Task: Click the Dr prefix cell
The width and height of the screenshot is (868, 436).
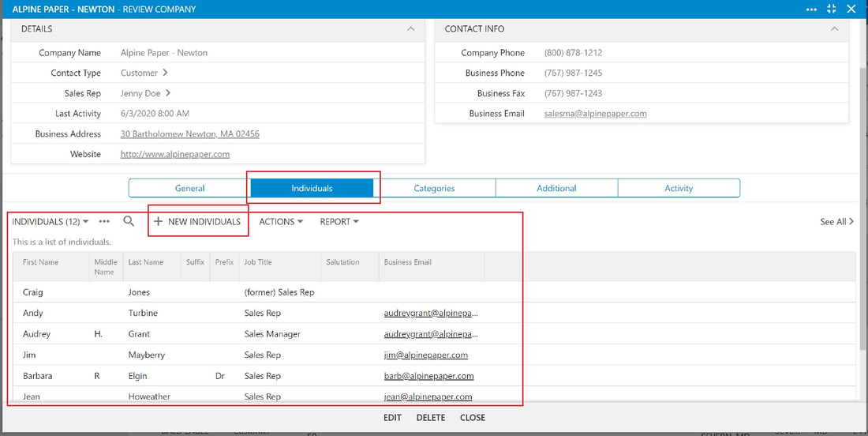Action: (x=220, y=376)
